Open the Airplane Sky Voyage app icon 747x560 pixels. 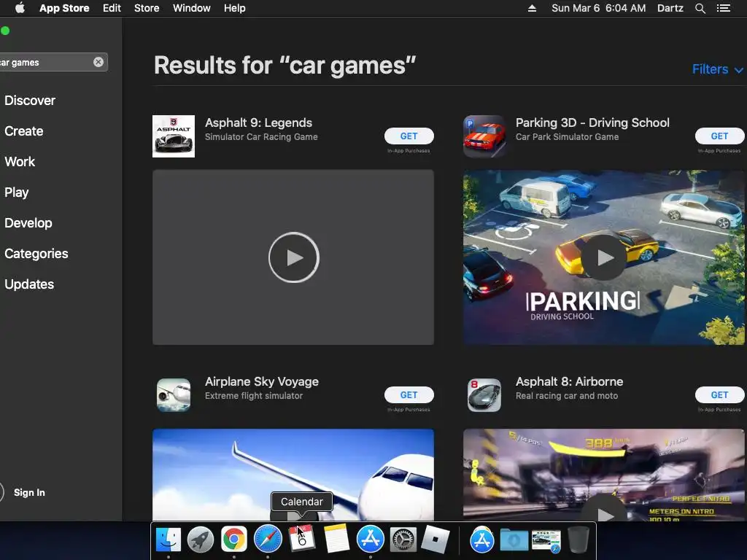(174, 394)
